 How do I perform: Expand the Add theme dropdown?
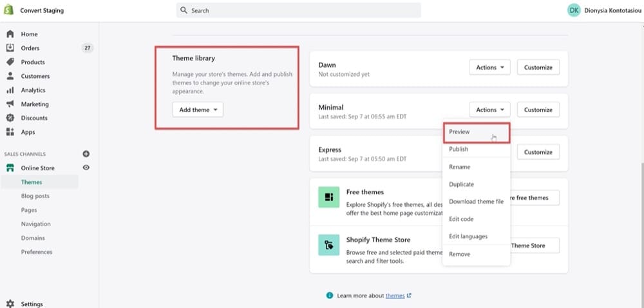coord(198,110)
